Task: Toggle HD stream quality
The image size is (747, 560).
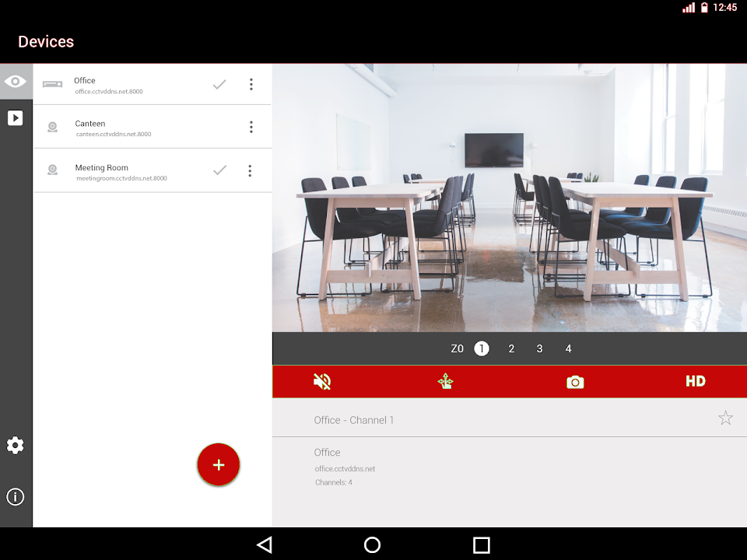Action: [695, 381]
